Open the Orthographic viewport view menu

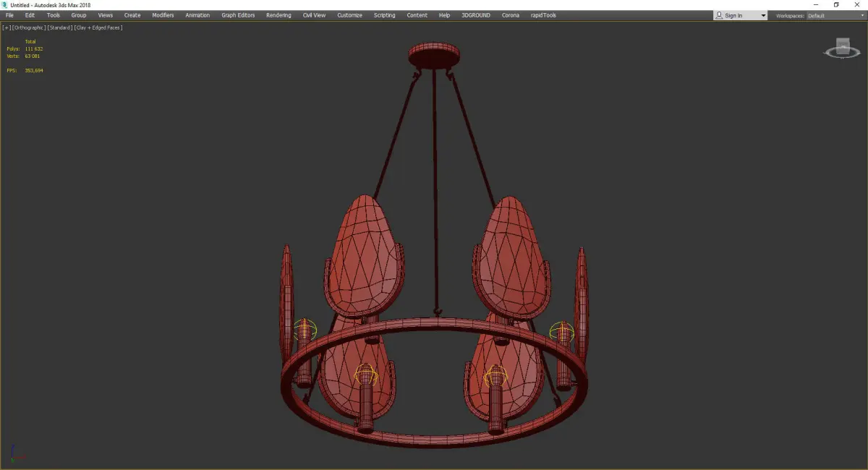point(29,27)
